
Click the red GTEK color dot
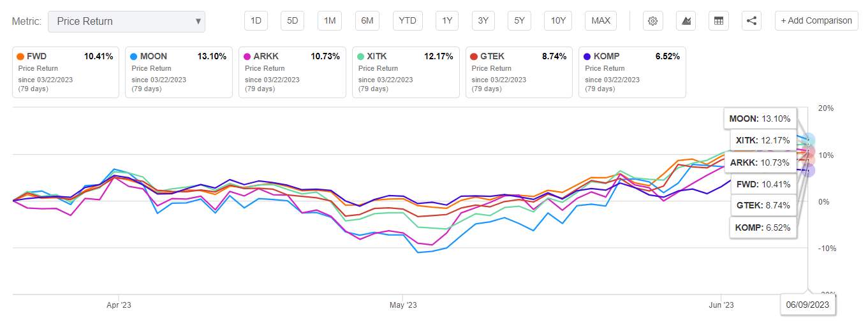pyautogui.click(x=474, y=57)
